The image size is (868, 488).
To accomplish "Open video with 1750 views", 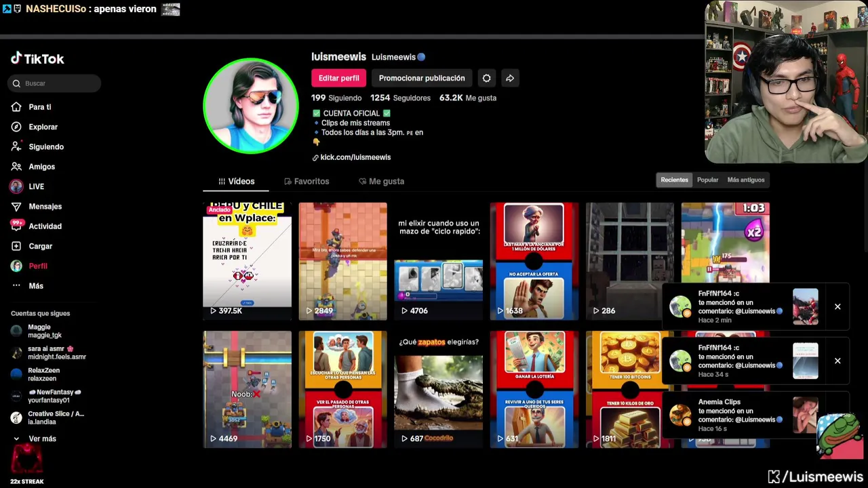I will tap(342, 389).
